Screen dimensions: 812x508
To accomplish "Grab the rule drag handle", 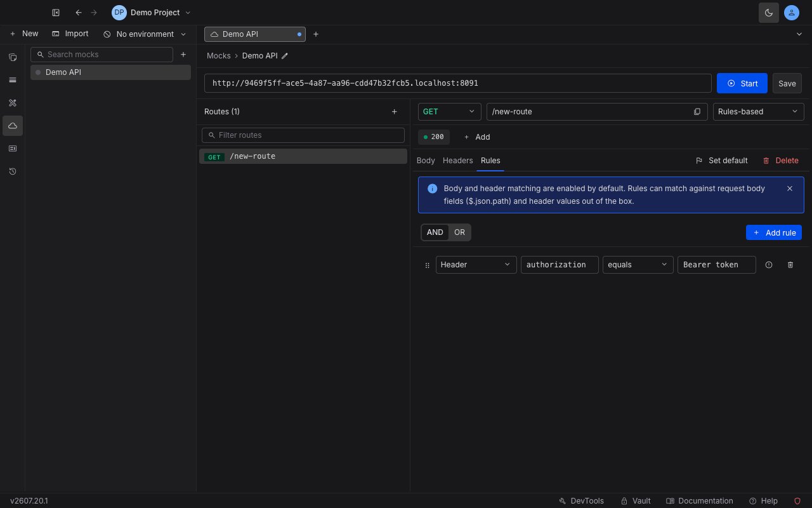I will 427,265.
